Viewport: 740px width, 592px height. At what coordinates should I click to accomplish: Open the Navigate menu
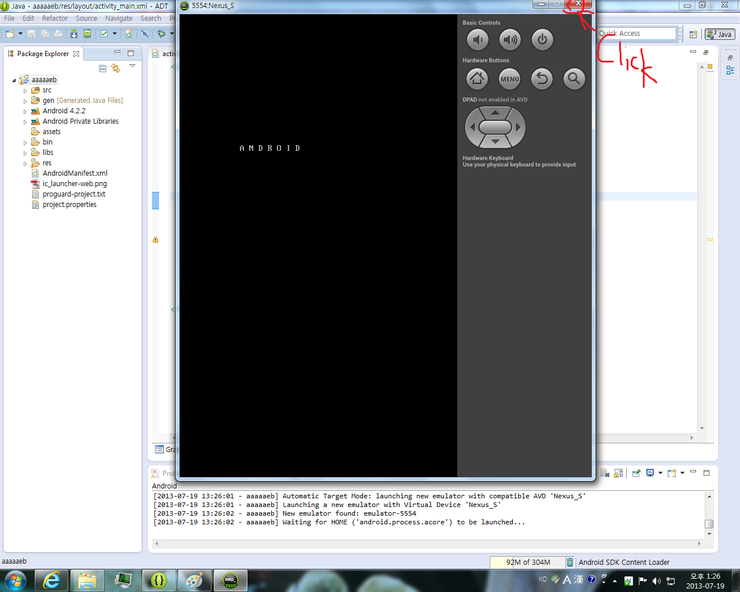click(x=118, y=18)
